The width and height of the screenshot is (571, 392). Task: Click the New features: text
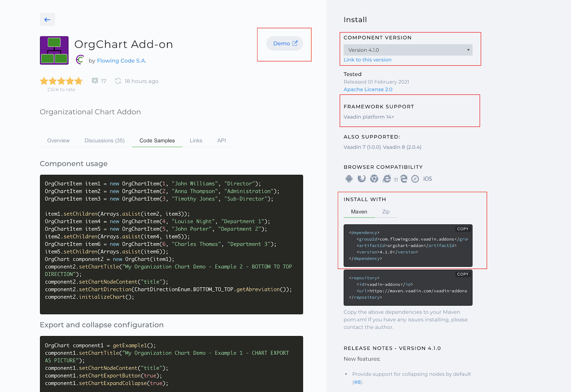pos(362,359)
